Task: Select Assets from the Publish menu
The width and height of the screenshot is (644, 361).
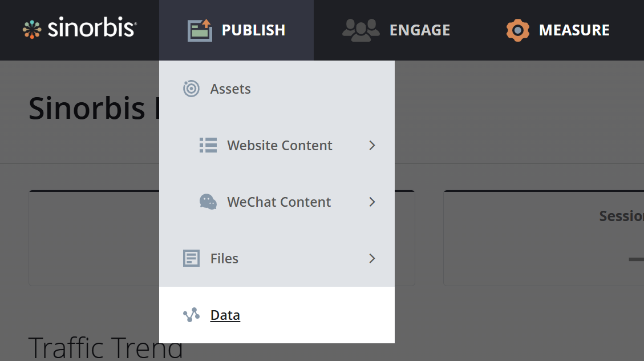Action: coord(230,89)
